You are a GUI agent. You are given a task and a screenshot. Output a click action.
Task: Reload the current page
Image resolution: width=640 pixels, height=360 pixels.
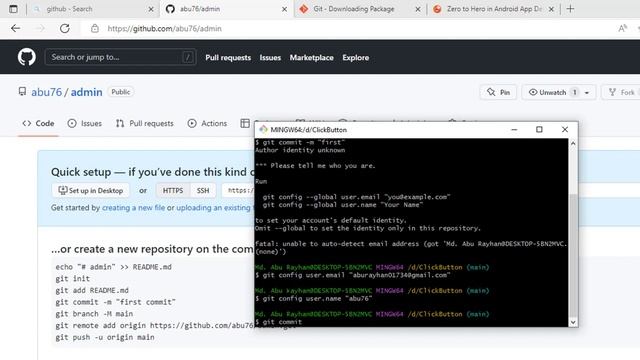tap(64, 29)
